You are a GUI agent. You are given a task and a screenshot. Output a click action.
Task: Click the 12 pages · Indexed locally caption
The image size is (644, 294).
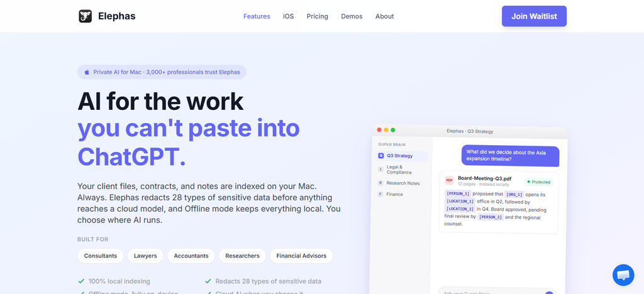click(x=483, y=185)
